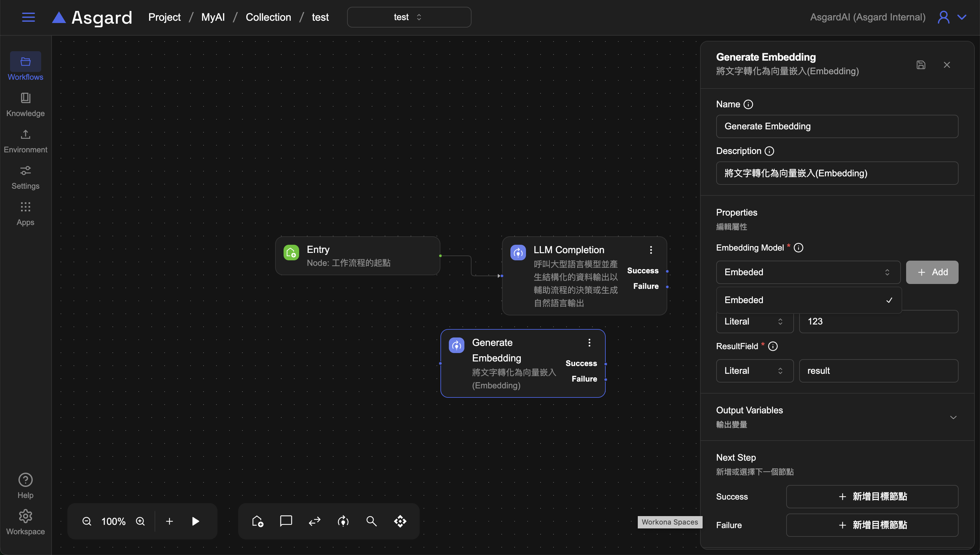The height and width of the screenshot is (555, 980).
Task: Click the auto-layout diamond icon in toolbar
Action: click(400, 521)
